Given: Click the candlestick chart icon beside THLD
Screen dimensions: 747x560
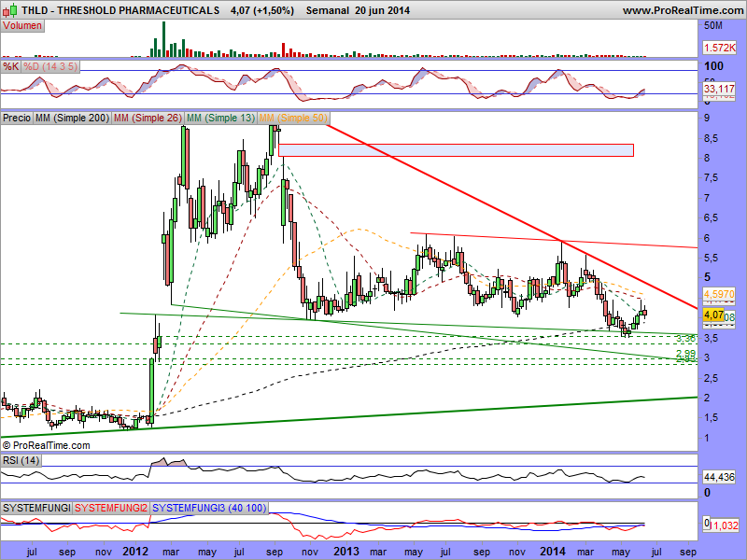Looking at the screenshot, I should coord(10,9).
